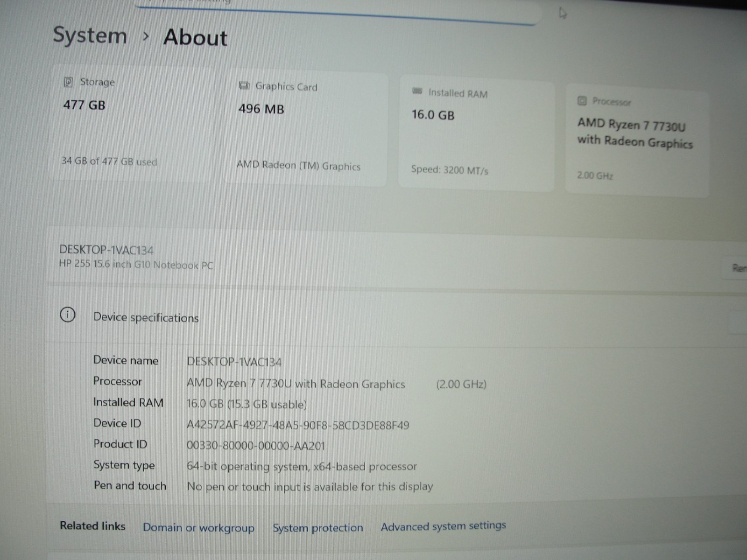
Task: Click the 'Pen and touch' label
Action: (x=130, y=485)
